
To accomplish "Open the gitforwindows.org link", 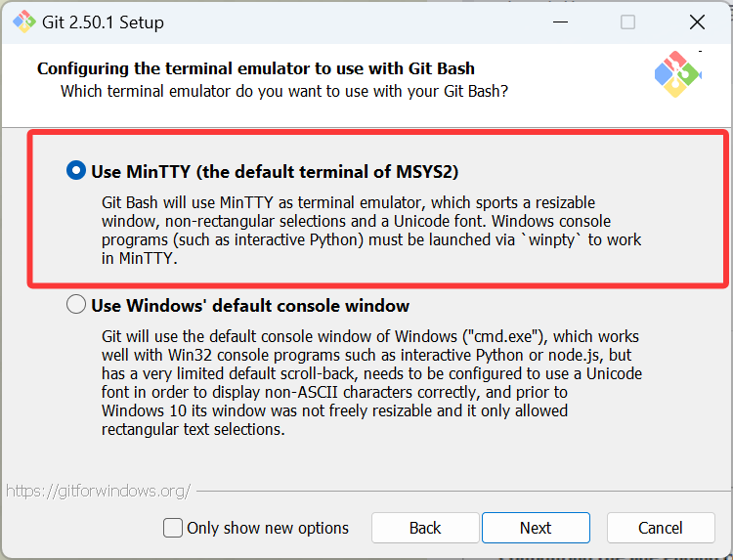I will 98,491.
